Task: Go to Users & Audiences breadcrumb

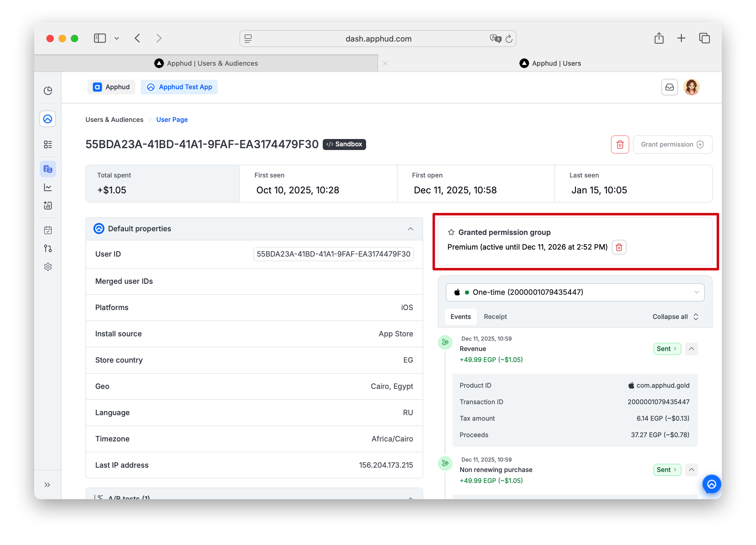Action: 114,119
